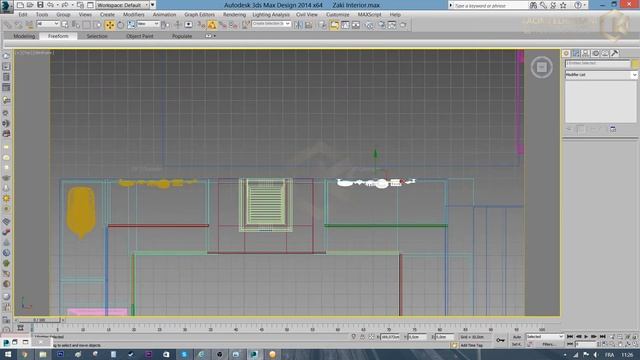The height and width of the screenshot is (360, 640).
Task: Click the Undo arrow icon
Action: click(x=50, y=5)
